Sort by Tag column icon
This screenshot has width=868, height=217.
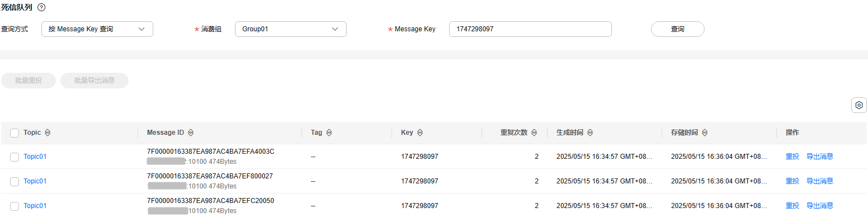click(329, 133)
